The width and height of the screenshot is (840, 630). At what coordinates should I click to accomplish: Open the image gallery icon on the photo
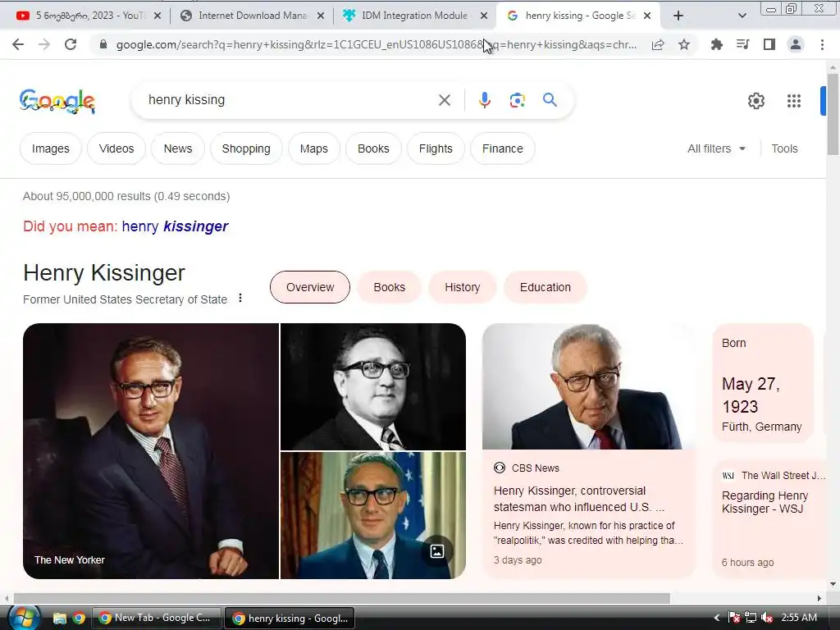click(x=436, y=550)
